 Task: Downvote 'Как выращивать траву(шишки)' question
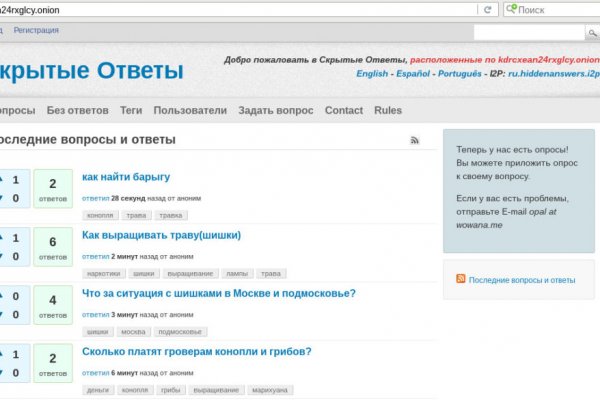[1, 256]
